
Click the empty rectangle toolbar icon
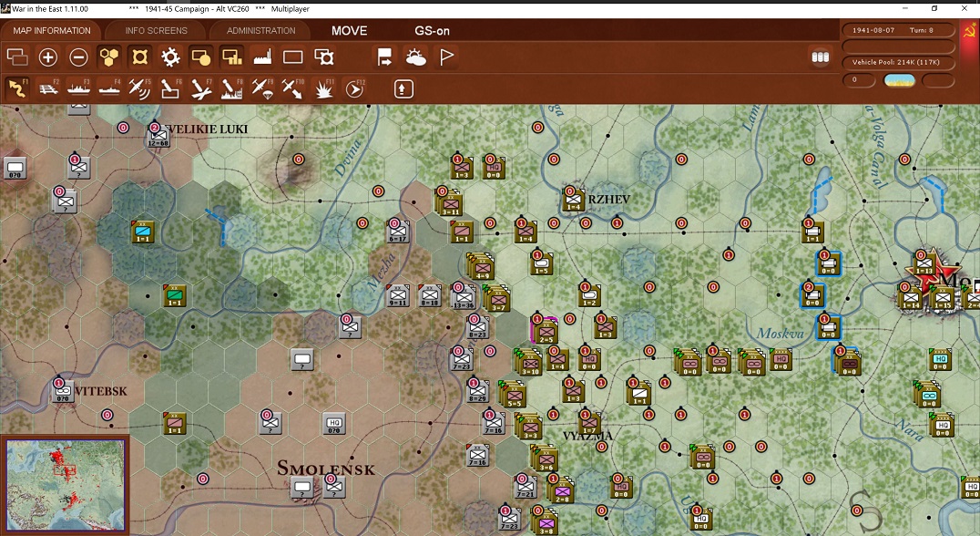pyautogui.click(x=292, y=57)
